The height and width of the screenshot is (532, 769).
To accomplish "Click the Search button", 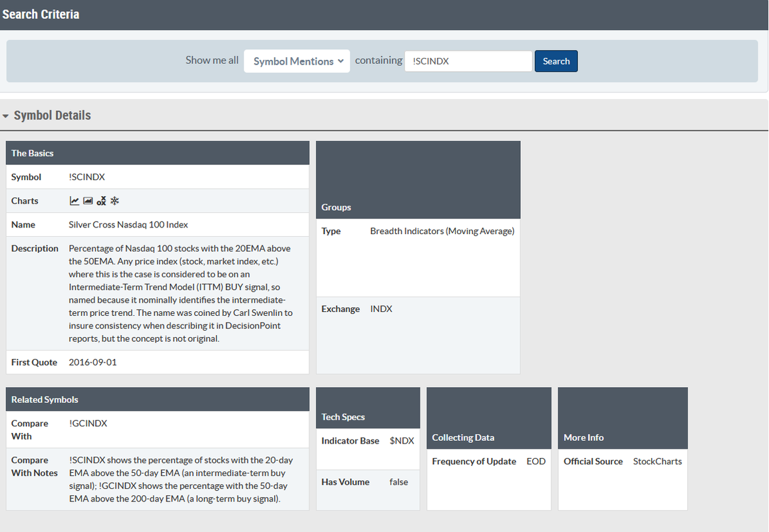I will [x=556, y=61].
